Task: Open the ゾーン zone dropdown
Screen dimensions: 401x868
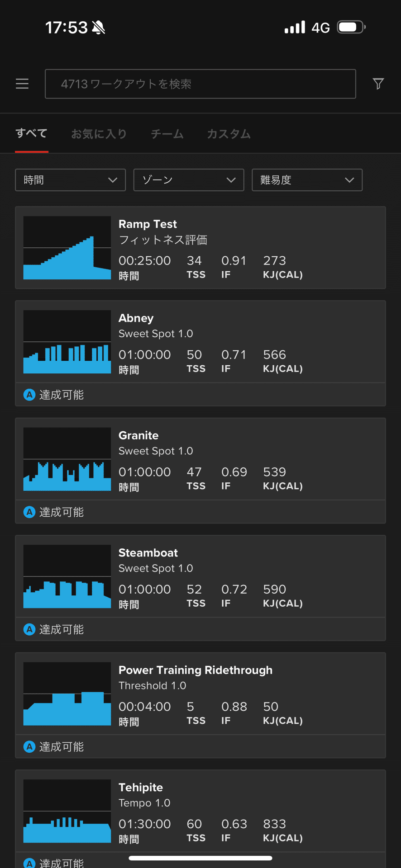Action: pyautogui.click(x=189, y=180)
